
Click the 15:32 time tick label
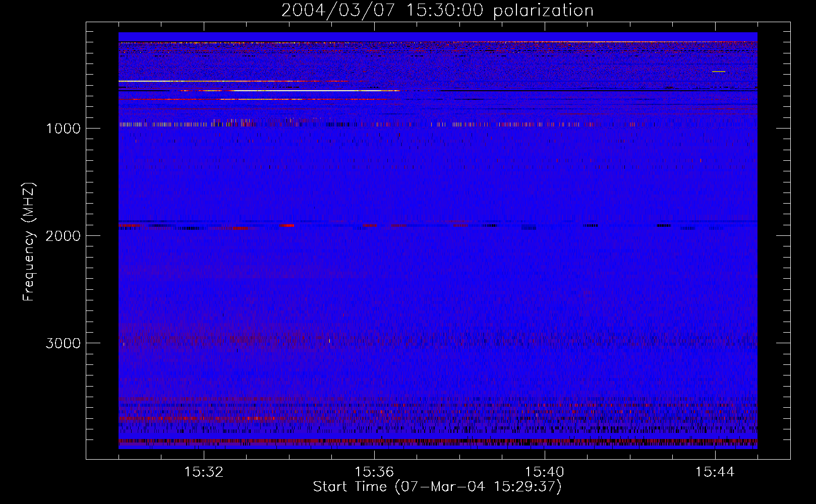[204, 472]
